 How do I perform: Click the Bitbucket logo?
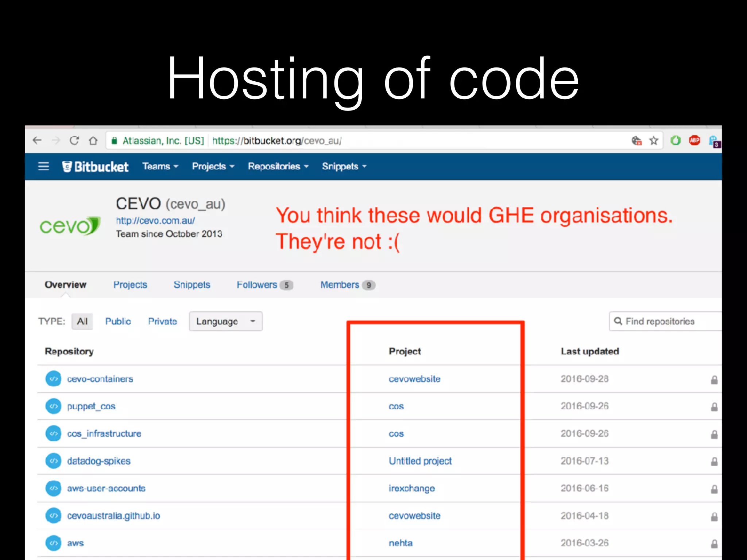[x=95, y=167]
